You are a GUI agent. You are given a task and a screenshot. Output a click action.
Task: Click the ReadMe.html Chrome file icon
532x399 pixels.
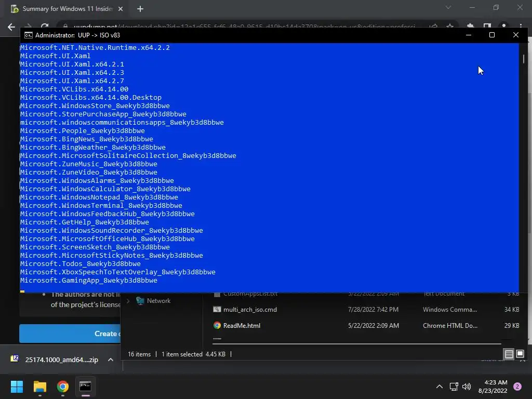[217, 325]
